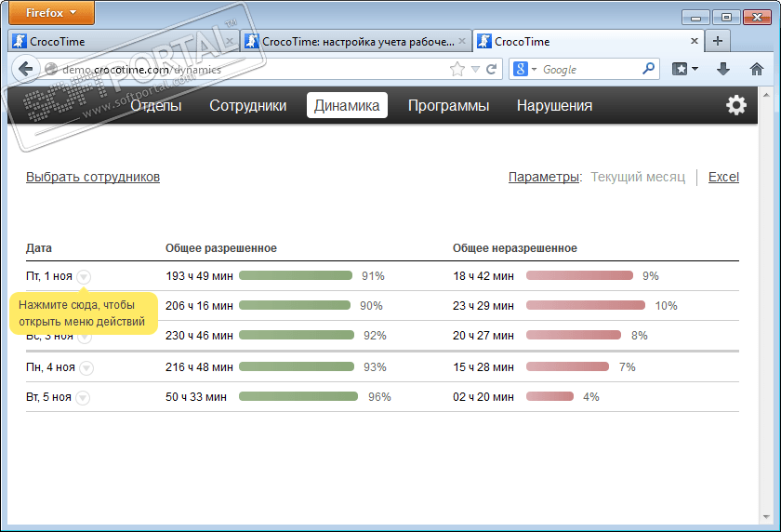Click the 23 ч 29 мин value
Screen dimensions: 781x532
(x=483, y=306)
